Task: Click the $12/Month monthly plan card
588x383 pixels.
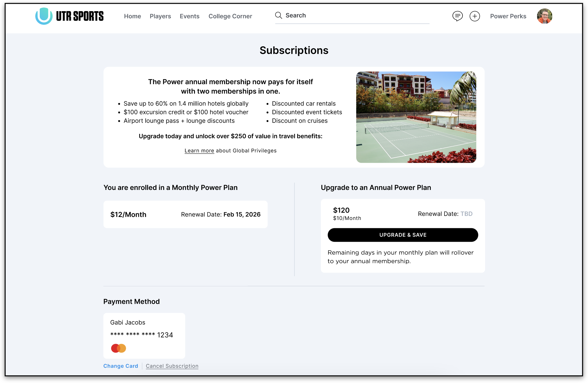Action: (185, 215)
